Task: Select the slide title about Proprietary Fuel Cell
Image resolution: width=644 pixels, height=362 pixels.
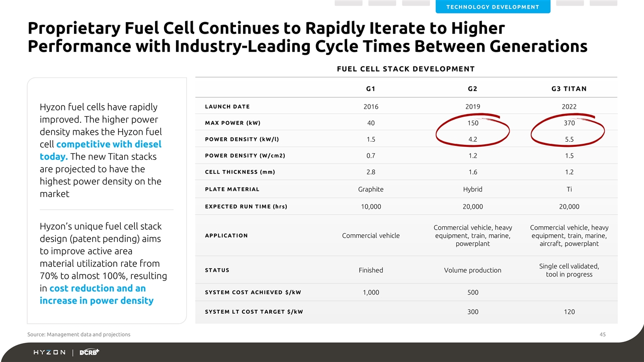Action: pos(307,37)
